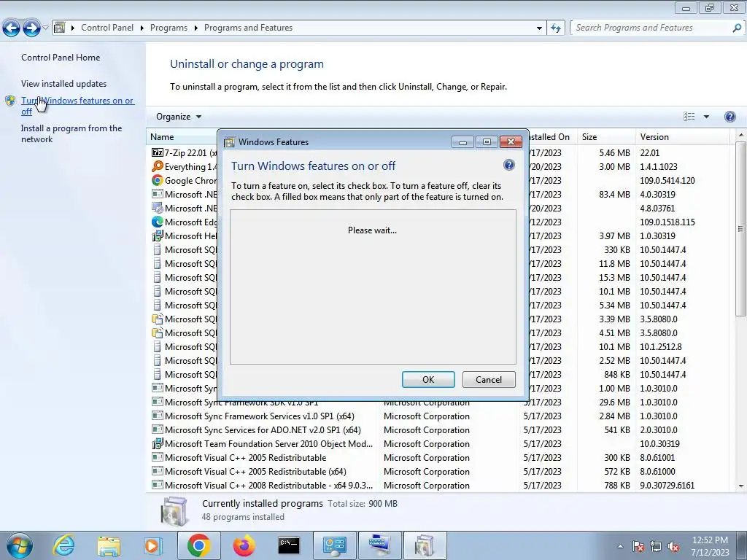Click the 83.4 MB size cell

tap(614, 194)
